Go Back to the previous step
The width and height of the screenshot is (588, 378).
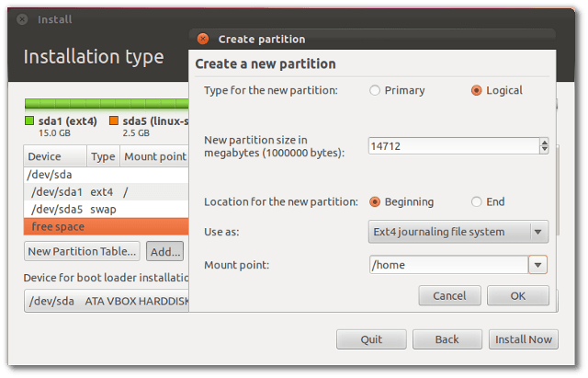click(x=447, y=339)
